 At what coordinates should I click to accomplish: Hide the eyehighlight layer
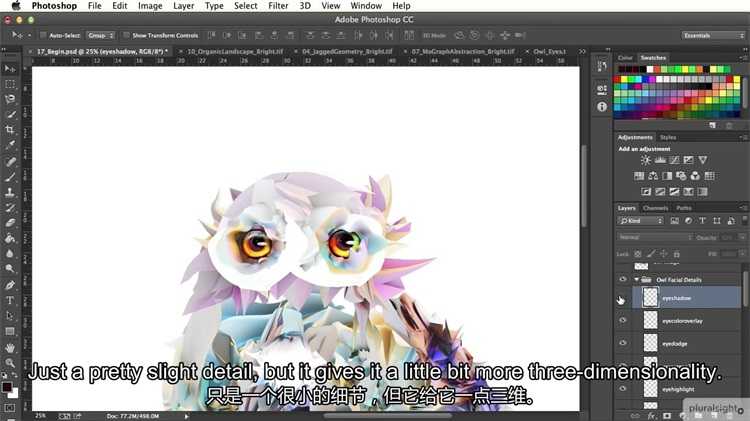coord(622,389)
